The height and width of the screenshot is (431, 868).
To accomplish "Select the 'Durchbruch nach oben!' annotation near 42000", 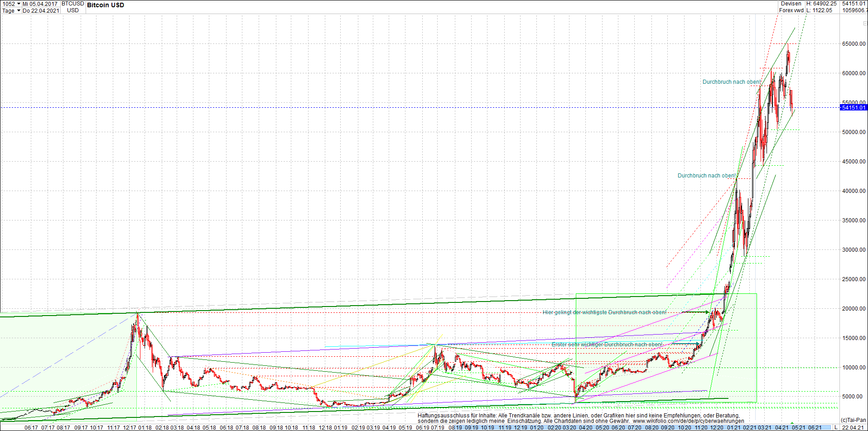I will [707, 176].
